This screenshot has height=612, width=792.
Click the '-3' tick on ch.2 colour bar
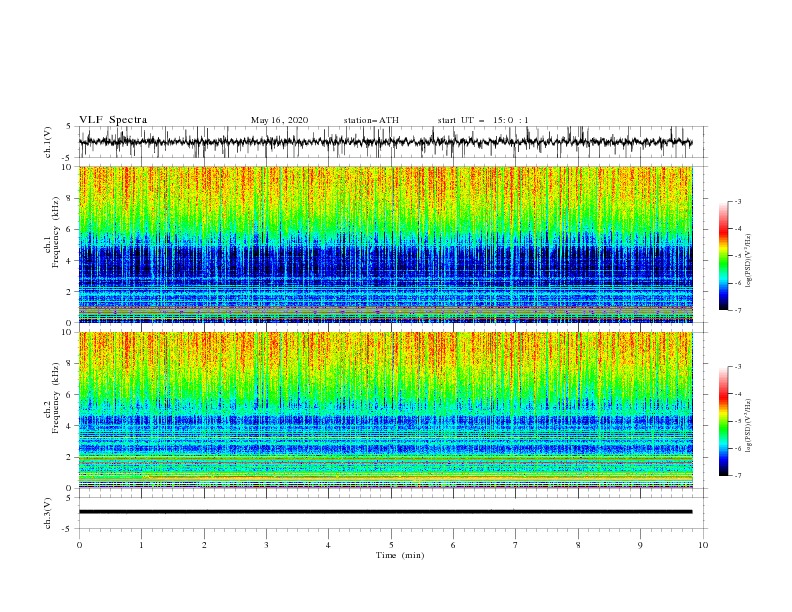point(738,367)
